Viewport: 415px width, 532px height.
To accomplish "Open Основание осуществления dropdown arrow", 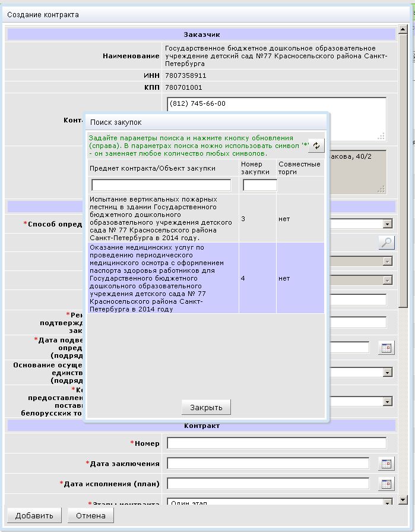I will (387, 373).
